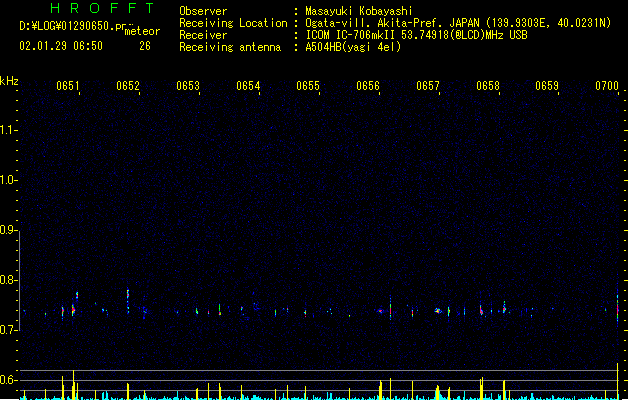629x400 pixels.
Task: Click the 0655 time marker
Action: (308, 86)
